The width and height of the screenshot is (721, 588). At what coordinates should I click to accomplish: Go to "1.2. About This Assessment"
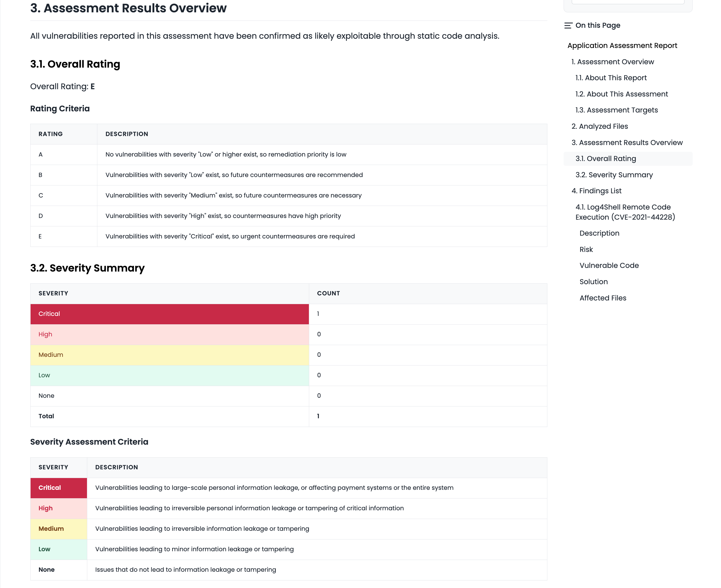click(621, 94)
